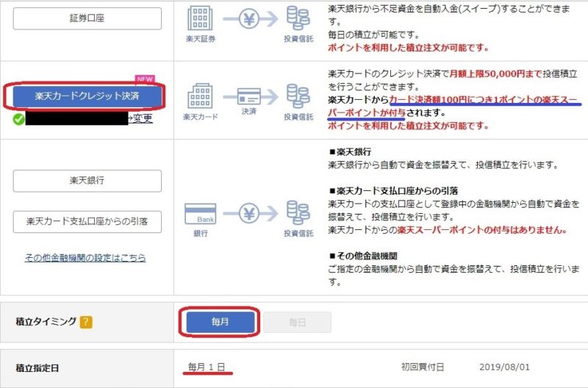
Task: Set 積立タイミング to 毎日
Action: point(298,322)
